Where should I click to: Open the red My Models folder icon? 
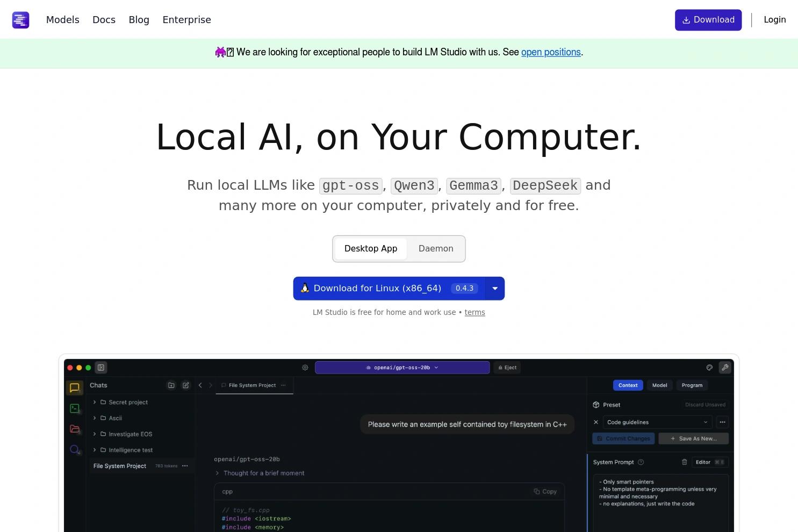point(75,429)
